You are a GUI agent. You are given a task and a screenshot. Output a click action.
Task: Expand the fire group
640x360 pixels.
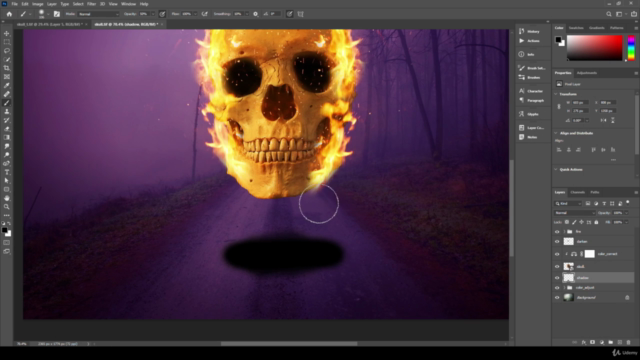coord(564,231)
